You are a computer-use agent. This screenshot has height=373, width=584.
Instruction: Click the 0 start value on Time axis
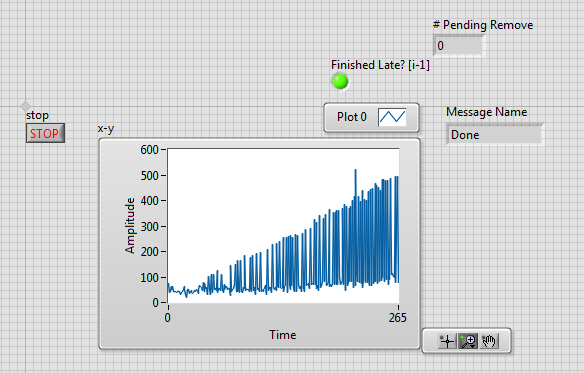[168, 318]
